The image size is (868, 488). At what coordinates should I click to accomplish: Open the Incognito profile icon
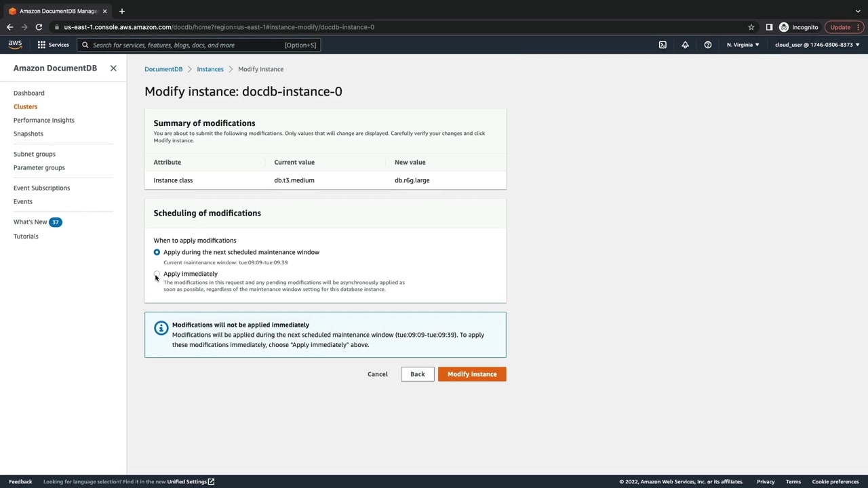pyautogui.click(x=784, y=27)
